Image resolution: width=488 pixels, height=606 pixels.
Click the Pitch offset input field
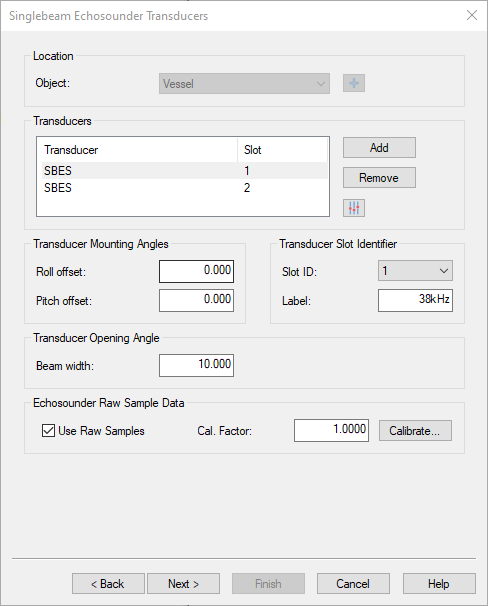point(196,300)
